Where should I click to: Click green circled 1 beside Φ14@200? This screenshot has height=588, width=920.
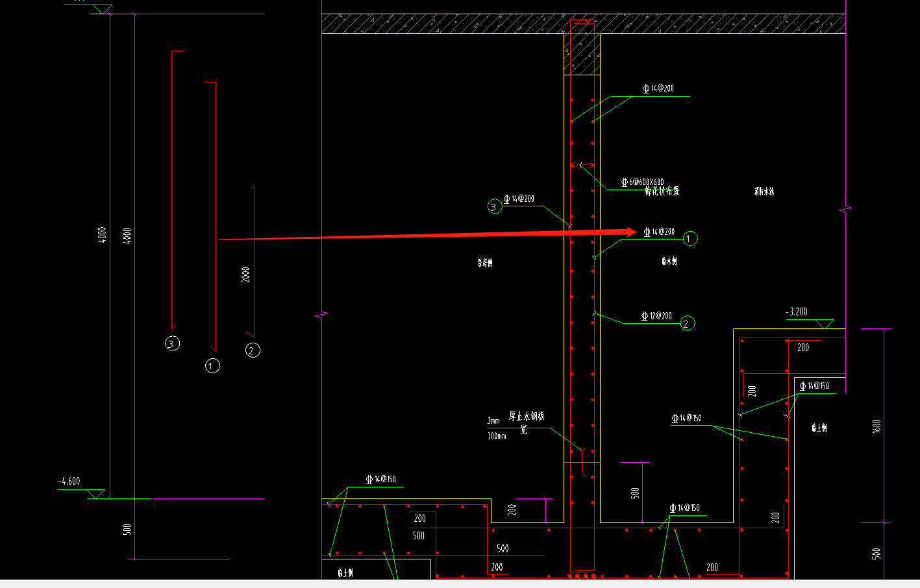pos(690,239)
